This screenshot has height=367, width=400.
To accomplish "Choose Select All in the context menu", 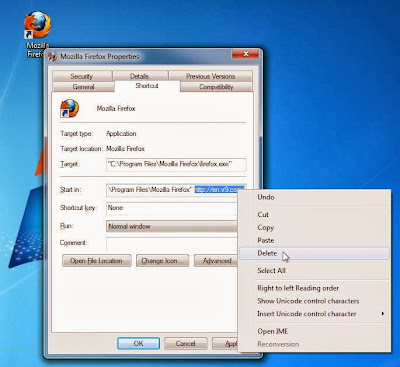I will pyautogui.click(x=314, y=270).
